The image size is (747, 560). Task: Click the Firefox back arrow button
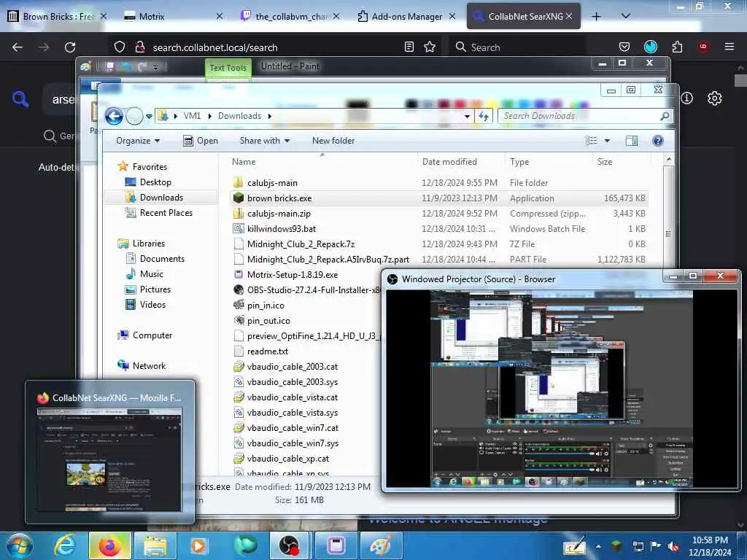tap(18, 47)
